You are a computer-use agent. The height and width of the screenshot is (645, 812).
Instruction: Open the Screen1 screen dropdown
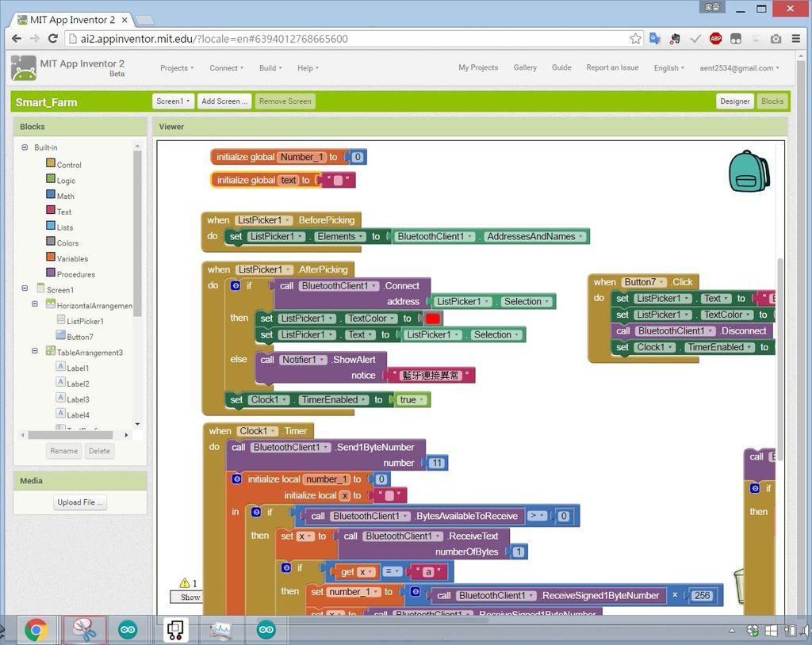coord(173,101)
